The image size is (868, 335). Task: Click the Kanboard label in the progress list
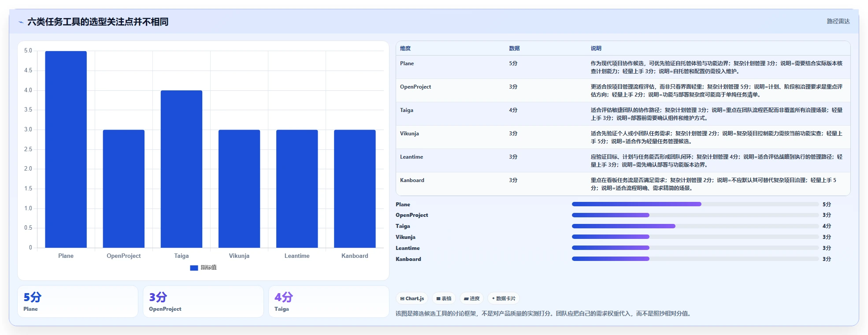[408, 259]
